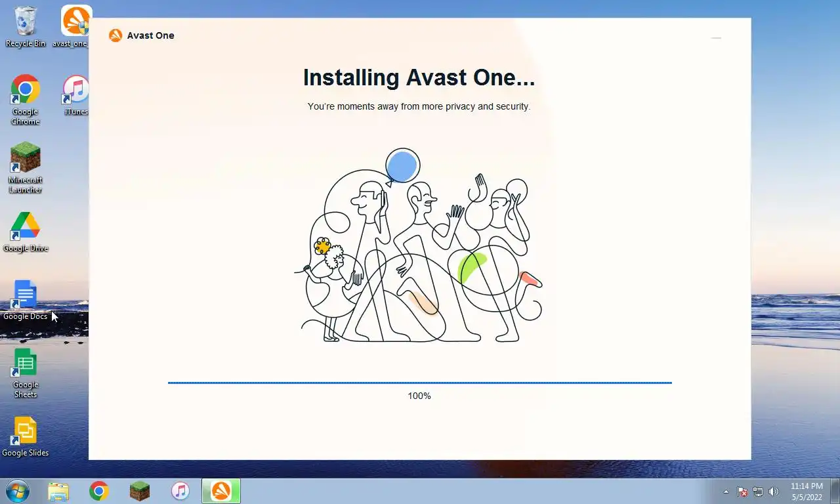Open the Google Sheets desktop shortcut
This screenshot has width=840, height=504.
coord(26,373)
